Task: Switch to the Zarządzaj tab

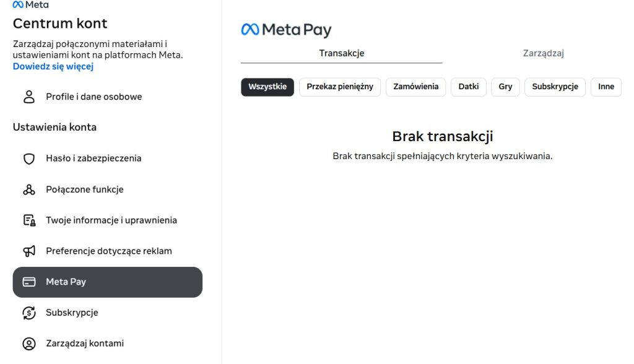Action: coord(544,53)
